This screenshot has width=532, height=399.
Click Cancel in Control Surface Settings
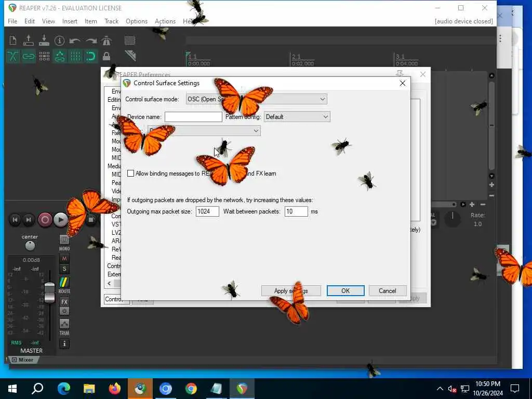387,291
